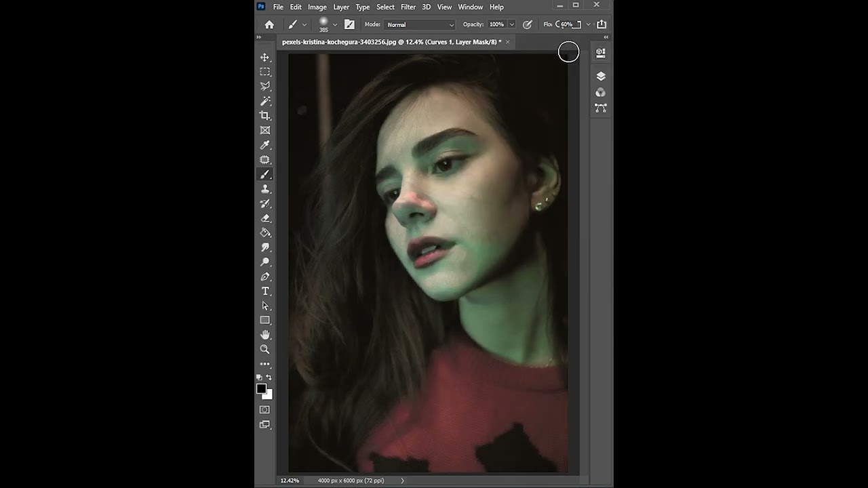
Task: Select the Magic Wand tool
Action: pyautogui.click(x=265, y=101)
